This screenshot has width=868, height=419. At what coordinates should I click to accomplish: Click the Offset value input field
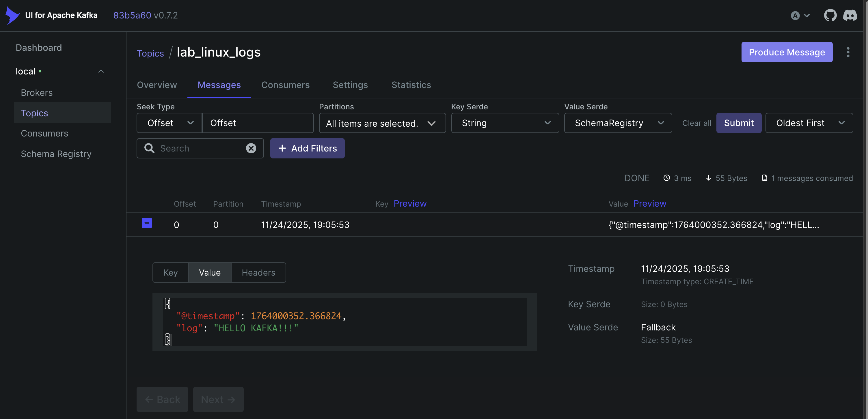click(x=258, y=123)
